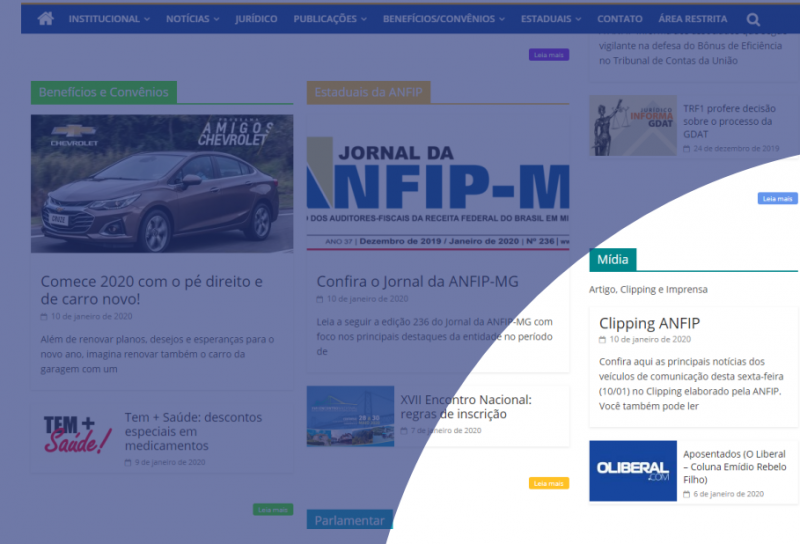Open the Jornal da ANFIP-MG cover image
The height and width of the screenshot is (544, 800).
pos(438,184)
